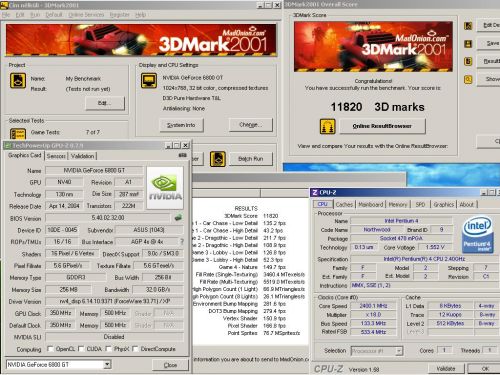This screenshot has width=500, height=375.
Task: Click the 3DMark Score 11820 results row
Action: (251, 216)
